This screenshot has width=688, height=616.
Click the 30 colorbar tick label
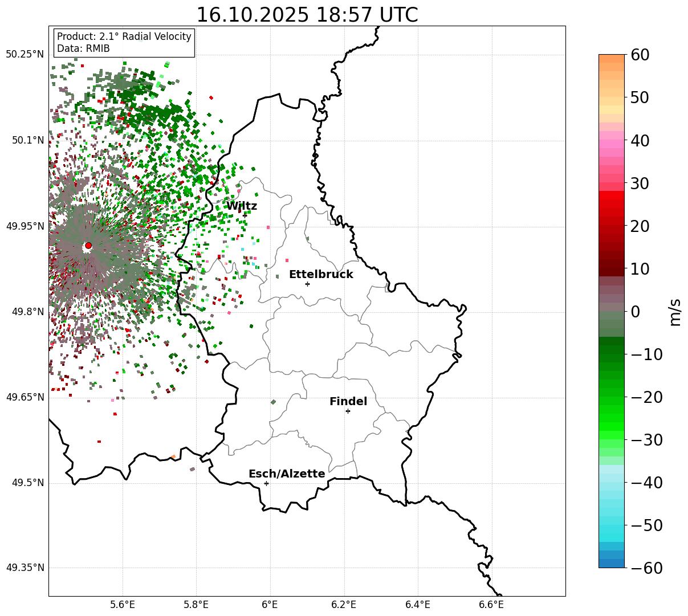pyautogui.click(x=640, y=183)
